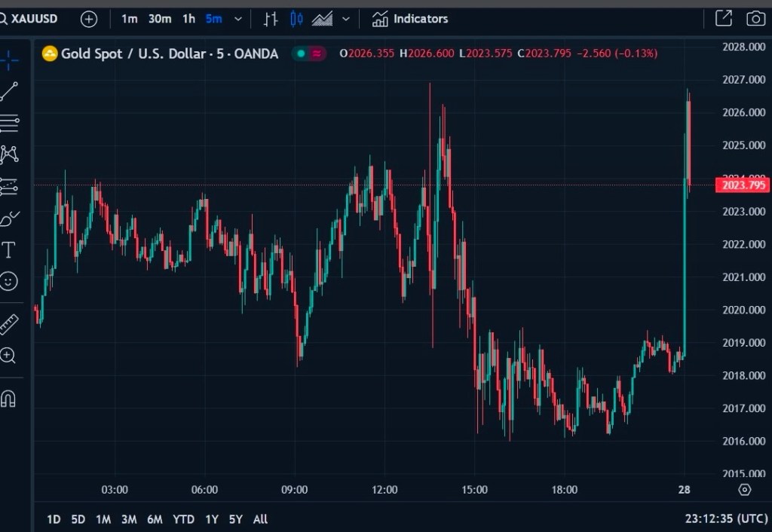
Task: Select the brush drawing tool
Action: [x=9, y=219]
